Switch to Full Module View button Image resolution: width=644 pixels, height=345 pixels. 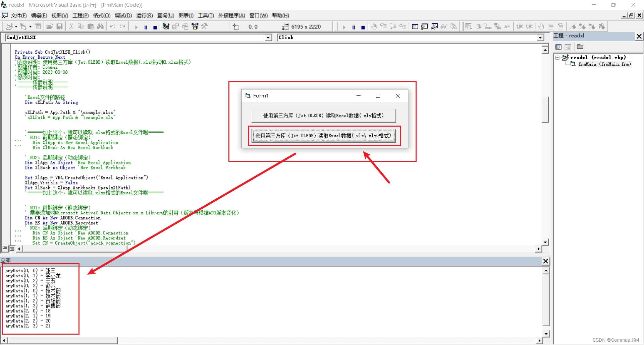(12, 249)
